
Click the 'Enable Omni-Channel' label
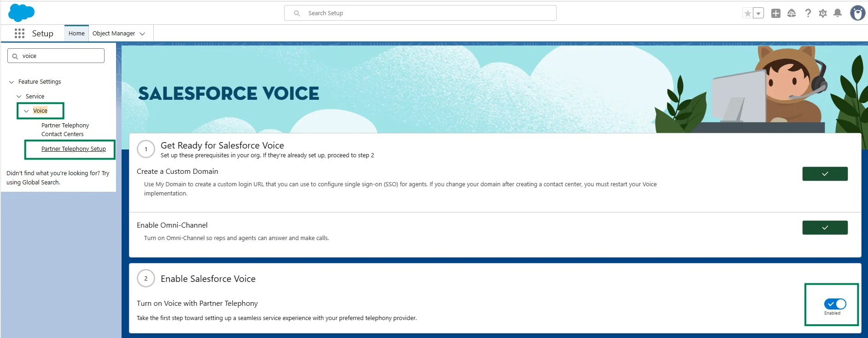[172, 225]
